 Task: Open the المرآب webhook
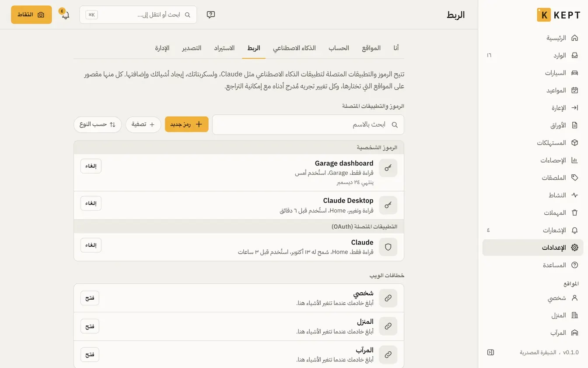coord(90,354)
